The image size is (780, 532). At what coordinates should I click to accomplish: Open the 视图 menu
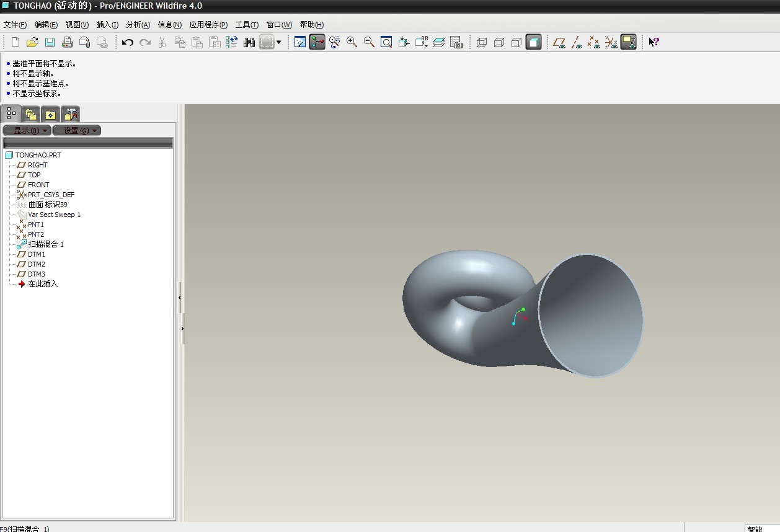click(x=77, y=25)
